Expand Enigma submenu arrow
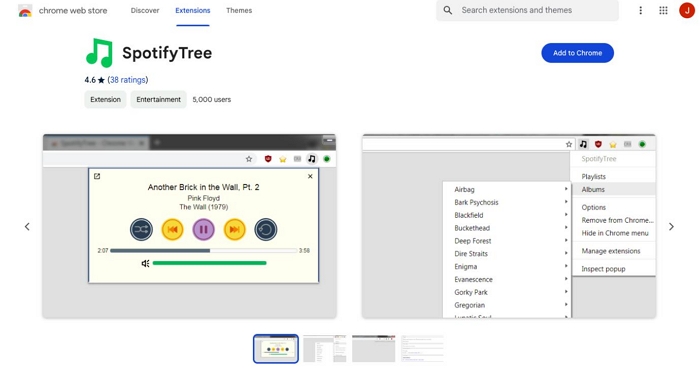 tap(566, 266)
